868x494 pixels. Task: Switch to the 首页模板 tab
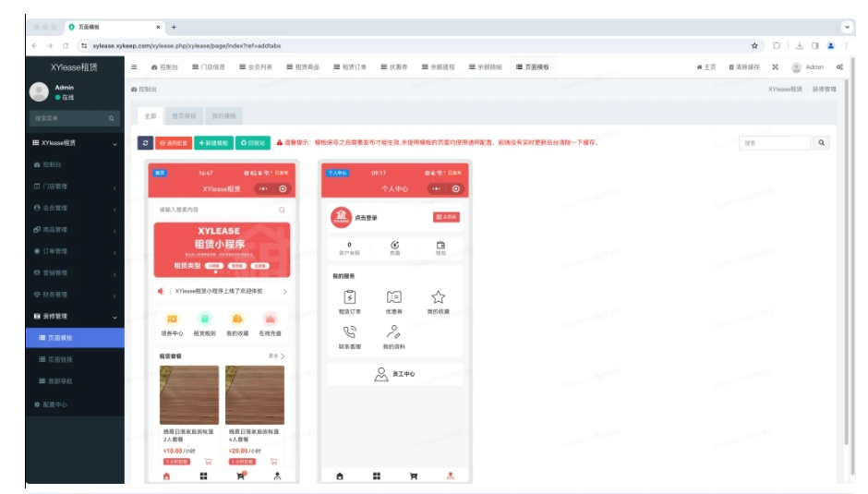(184, 116)
